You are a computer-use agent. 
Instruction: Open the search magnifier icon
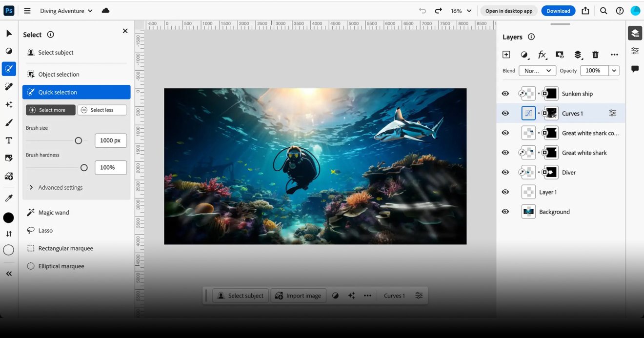click(604, 11)
